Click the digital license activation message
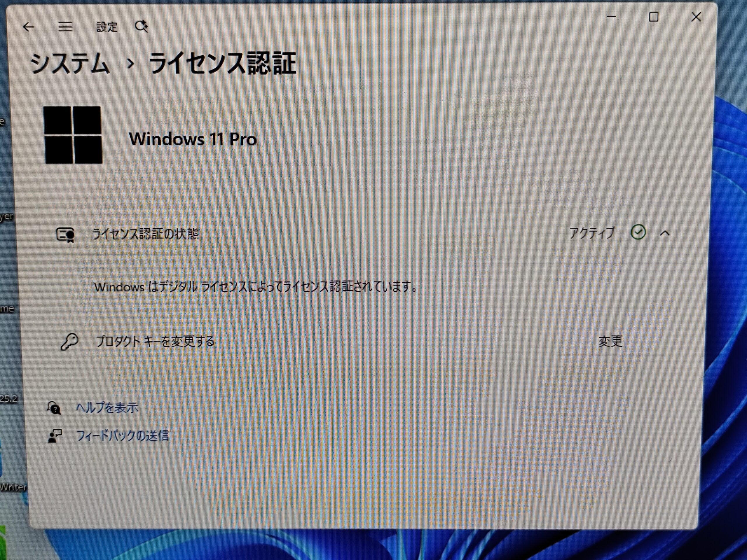The width and height of the screenshot is (747, 560). tap(256, 287)
